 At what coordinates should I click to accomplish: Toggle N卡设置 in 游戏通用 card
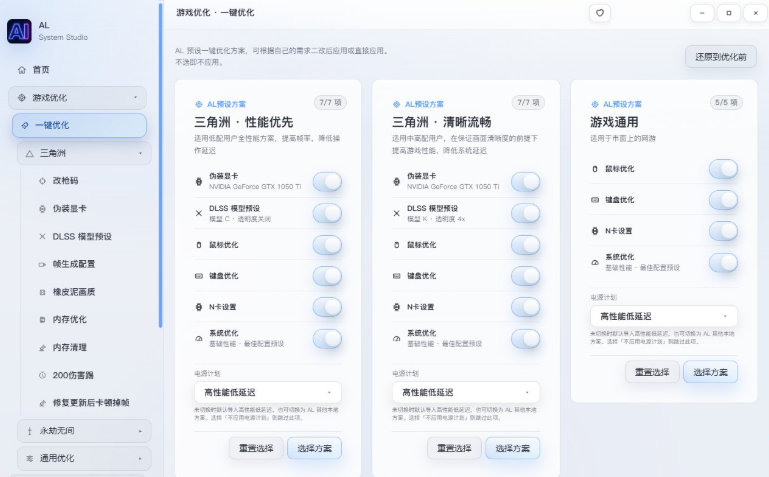(x=723, y=231)
